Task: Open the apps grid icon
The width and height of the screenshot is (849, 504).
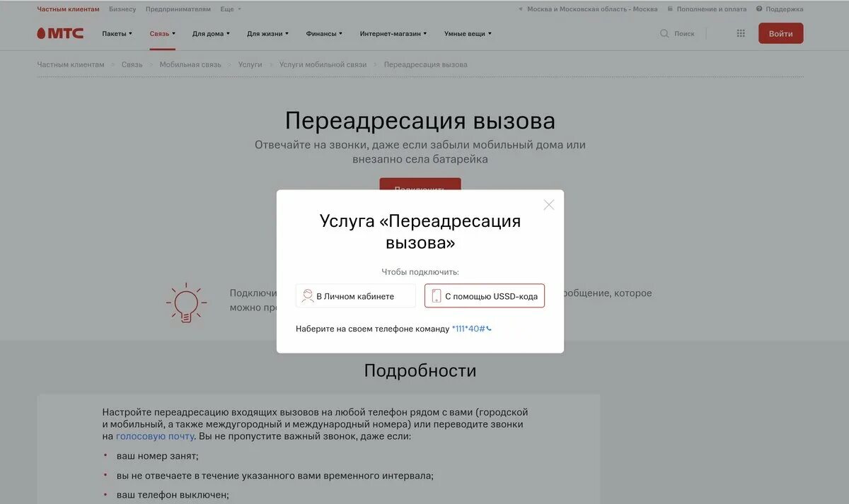Action: pos(741,33)
